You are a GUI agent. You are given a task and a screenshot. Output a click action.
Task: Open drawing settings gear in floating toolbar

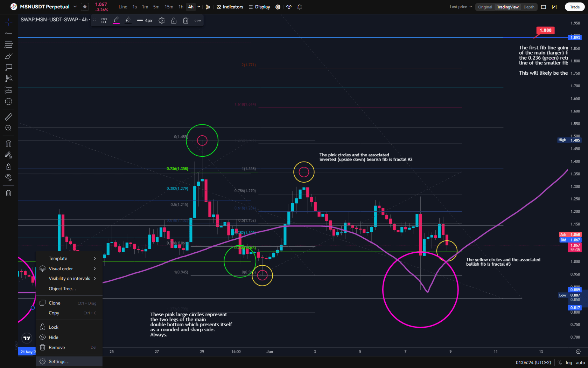(162, 21)
